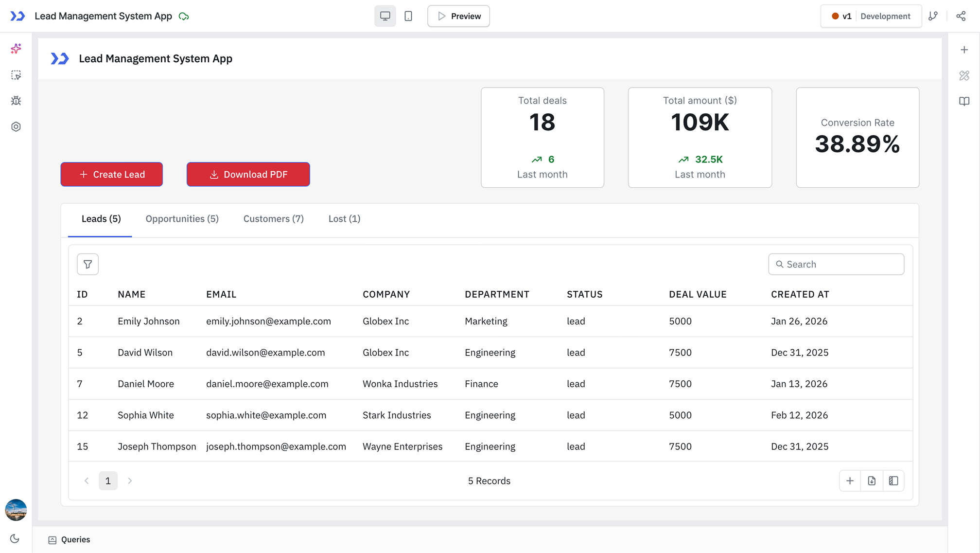Open the table filter icon

(87, 264)
